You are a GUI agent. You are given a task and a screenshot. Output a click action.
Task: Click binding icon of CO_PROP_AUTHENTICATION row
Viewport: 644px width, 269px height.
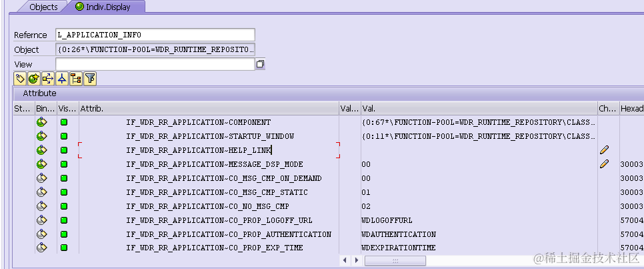41,234
